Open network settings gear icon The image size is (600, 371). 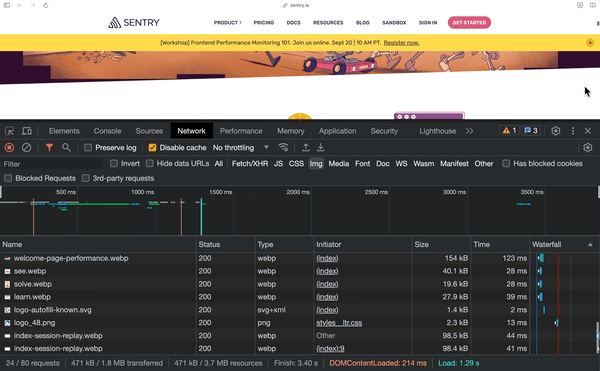tap(588, 147)
